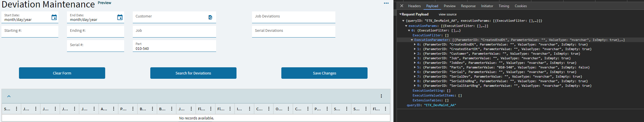
Task: Open the grid panel vertical dots menu
Action: pos(381,96)
